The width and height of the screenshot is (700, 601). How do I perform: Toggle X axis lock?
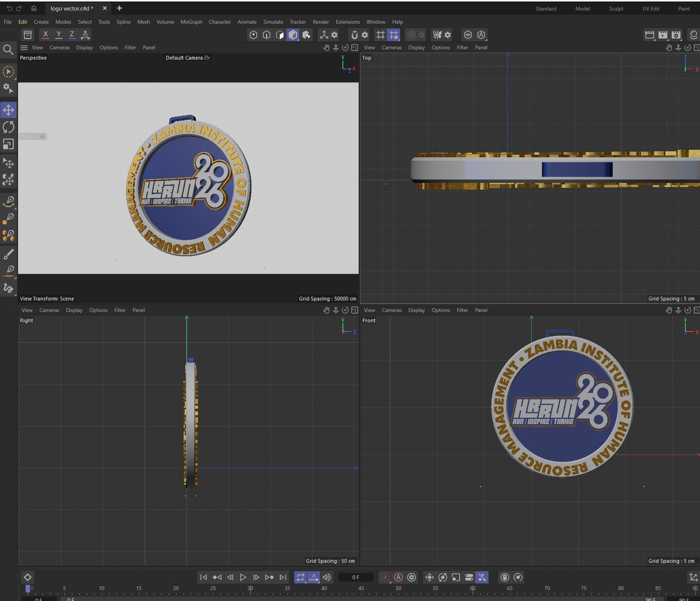[x=46, y=35]
